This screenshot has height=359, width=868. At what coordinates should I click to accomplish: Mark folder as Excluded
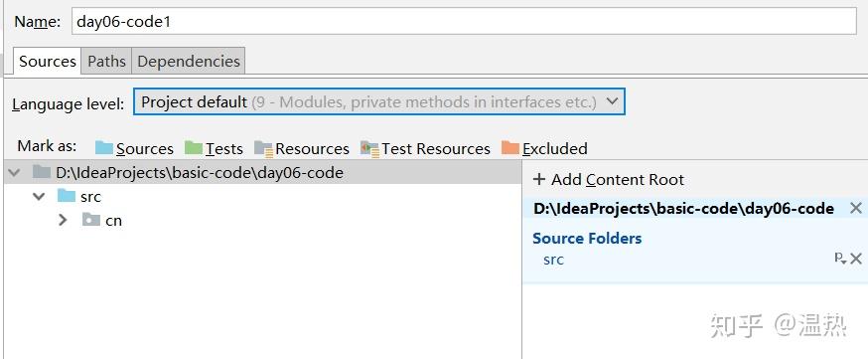(544, 148)
